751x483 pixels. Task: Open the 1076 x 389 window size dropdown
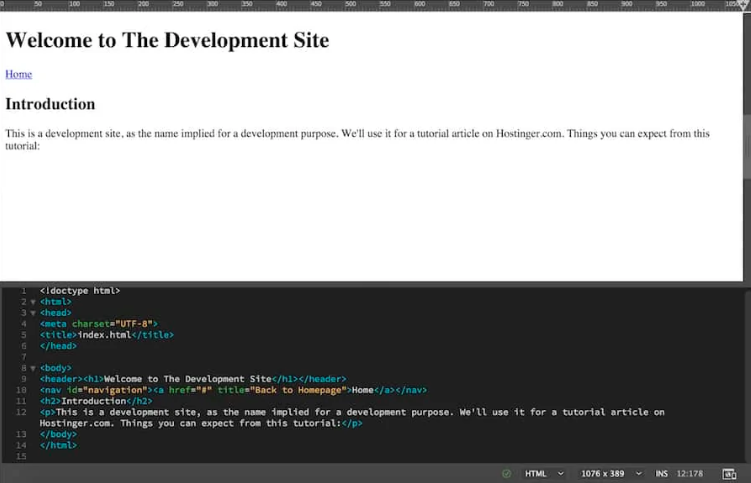[x=609, y=473]
